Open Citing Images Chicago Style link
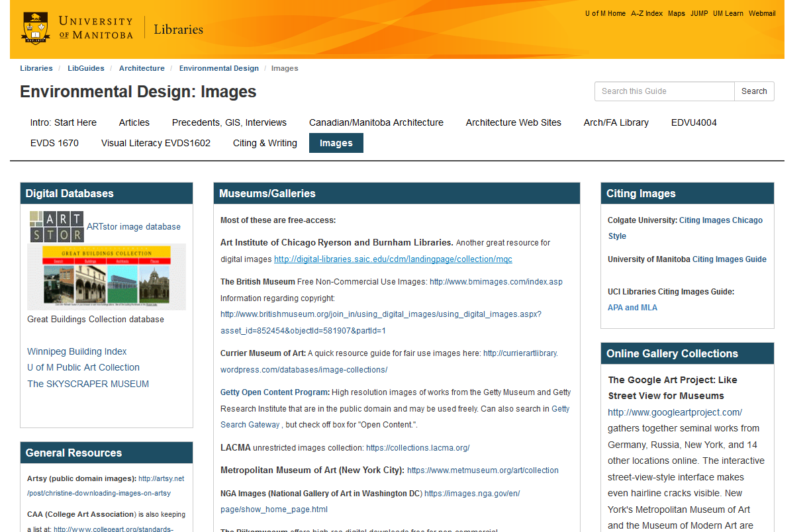Viewport: 807px width, 532px height. (x=685, y=228)
